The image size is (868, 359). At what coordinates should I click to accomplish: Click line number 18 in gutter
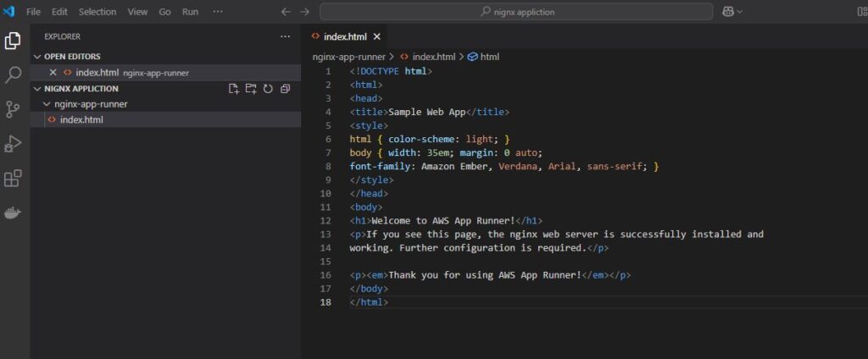tap(325, 302)
